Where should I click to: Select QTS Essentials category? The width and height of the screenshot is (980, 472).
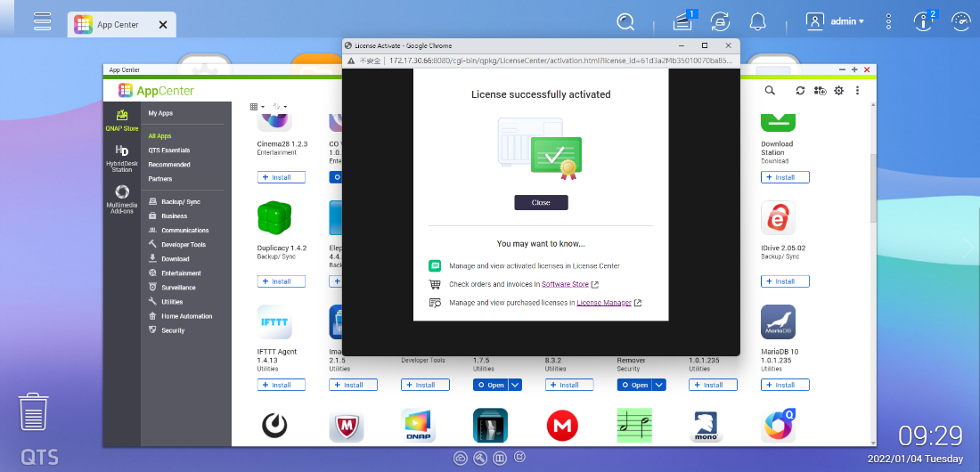[168, 150]
